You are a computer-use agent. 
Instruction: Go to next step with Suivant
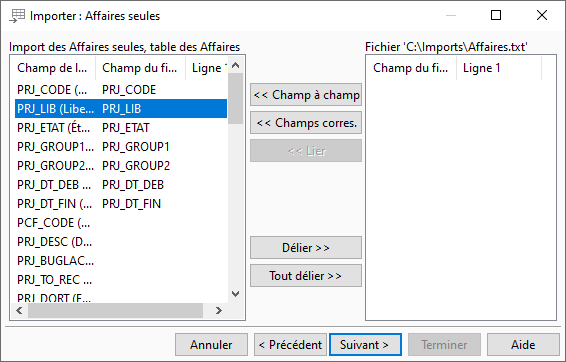tap(365, 345)
